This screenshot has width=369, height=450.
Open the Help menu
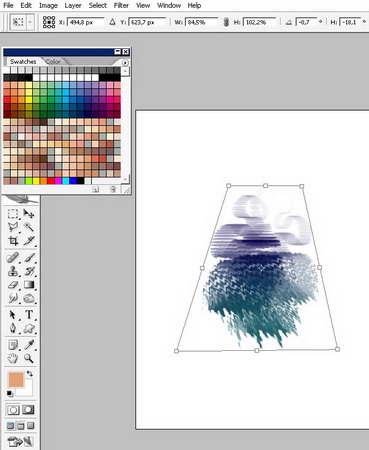[x=194, y=5]
